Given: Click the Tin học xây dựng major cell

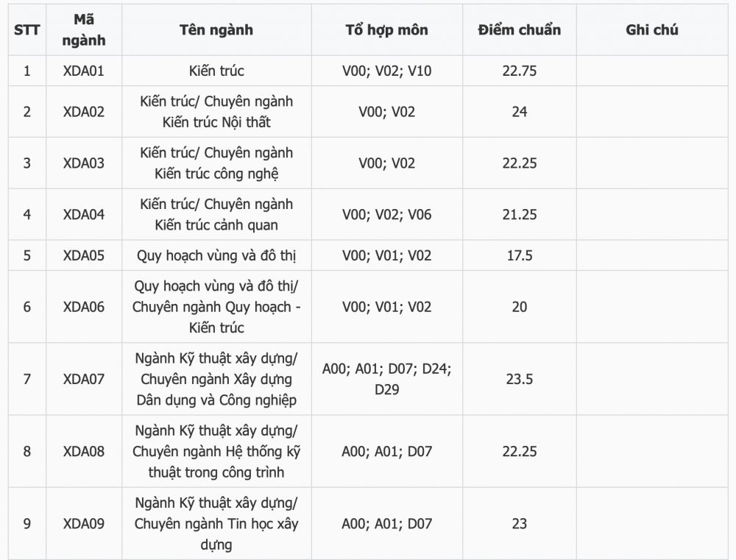Looking at the screenshot, I should (x=216, y=524).
